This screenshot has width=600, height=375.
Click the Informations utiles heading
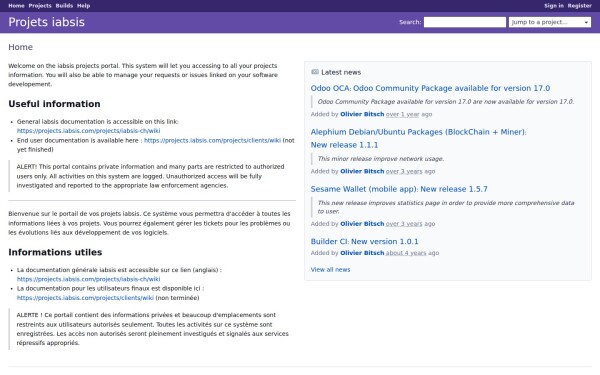(x=55, y=253)
